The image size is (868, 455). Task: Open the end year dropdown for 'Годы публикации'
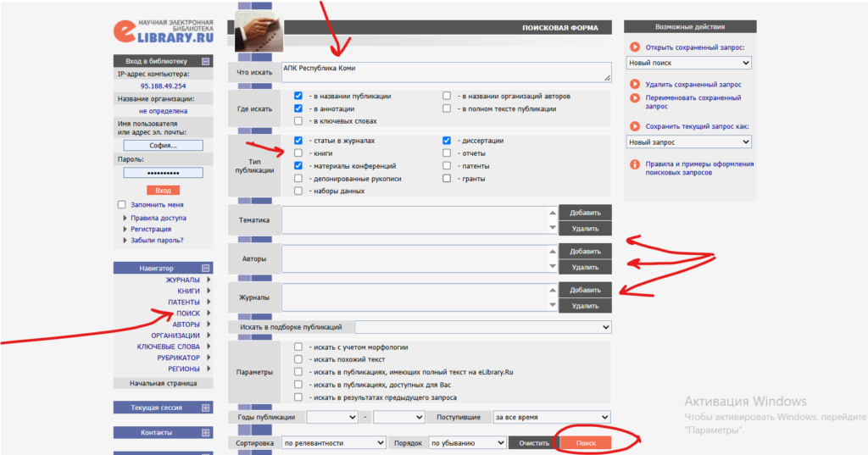pos(398,418)
